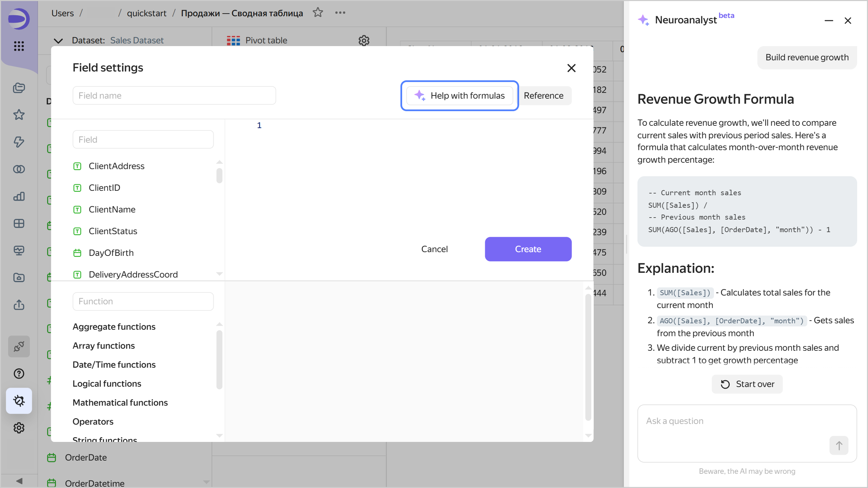Select the ClientName field in the list
Image resolution: width=868 pixels, height=488 pixels.
pos(112,209)
